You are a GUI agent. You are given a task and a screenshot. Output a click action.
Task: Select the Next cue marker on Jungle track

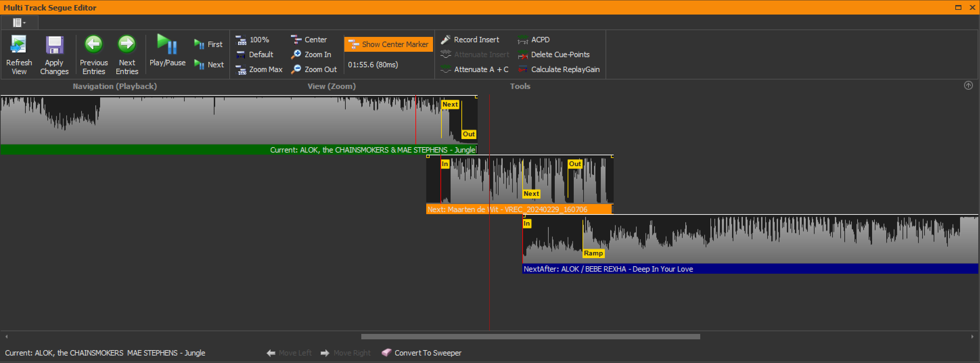(x=450, y=104)
